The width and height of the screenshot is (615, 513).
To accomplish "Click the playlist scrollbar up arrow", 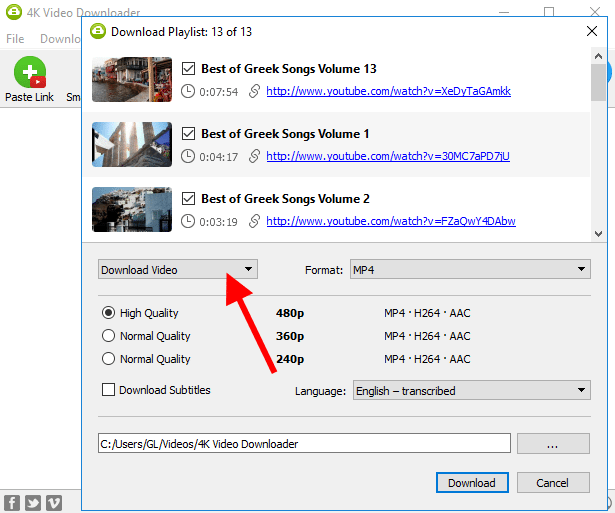I will (598, 56).
